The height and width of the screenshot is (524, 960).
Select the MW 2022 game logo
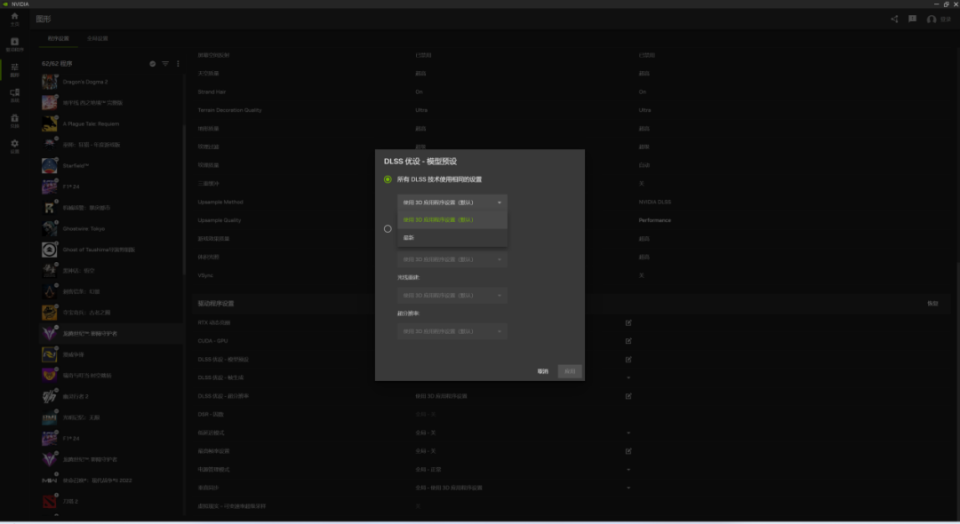(x=50, y=481)
